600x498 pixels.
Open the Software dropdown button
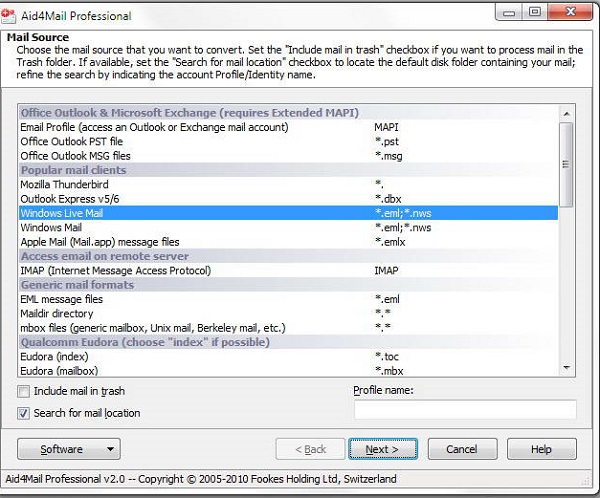pos(69,449)
